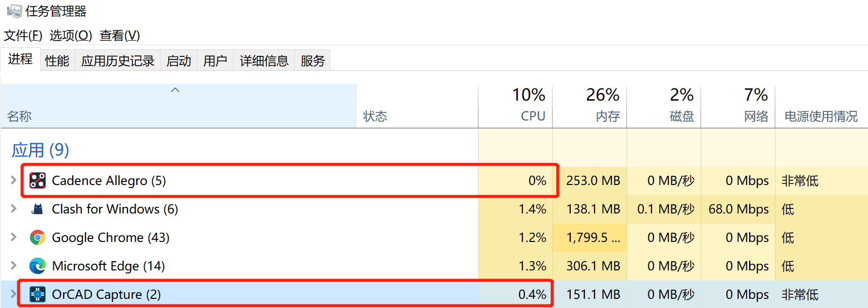Sort processes by CPU column header

515,106
